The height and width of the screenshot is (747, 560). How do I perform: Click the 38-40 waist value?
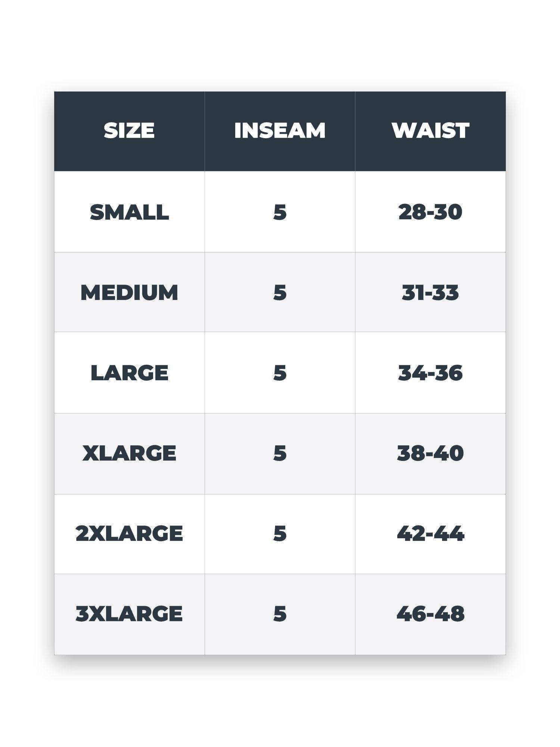pyautogui.click(x=430, y=453)
